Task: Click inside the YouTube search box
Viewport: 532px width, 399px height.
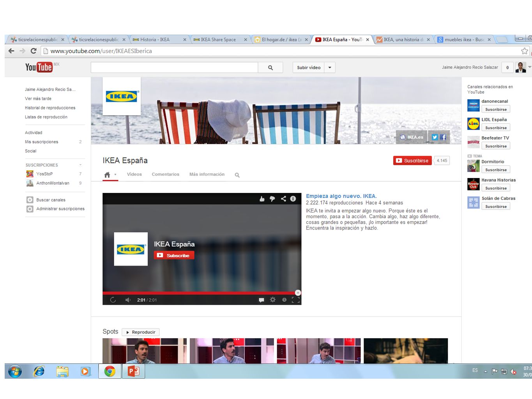Action: 174,67
